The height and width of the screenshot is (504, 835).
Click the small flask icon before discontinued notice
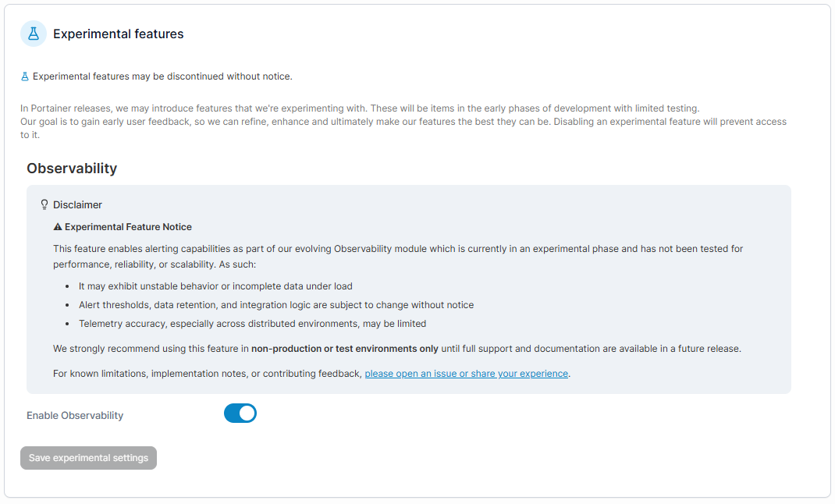25,76
